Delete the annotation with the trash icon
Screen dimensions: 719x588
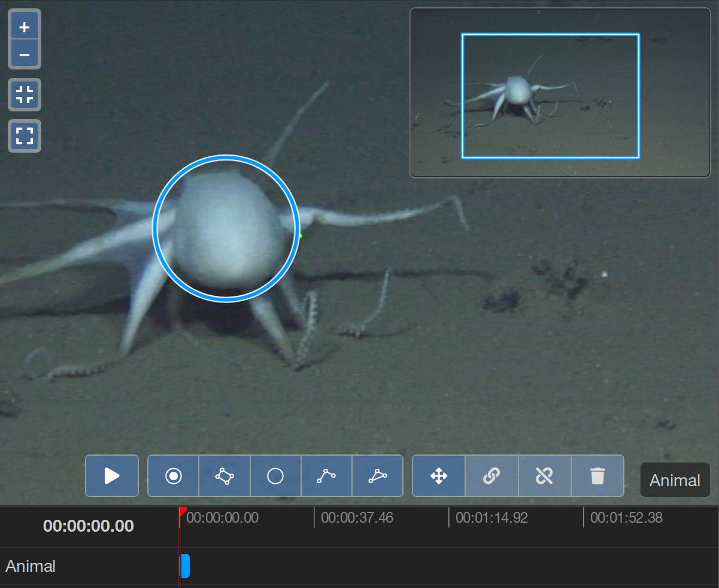(x=597, y=476)
